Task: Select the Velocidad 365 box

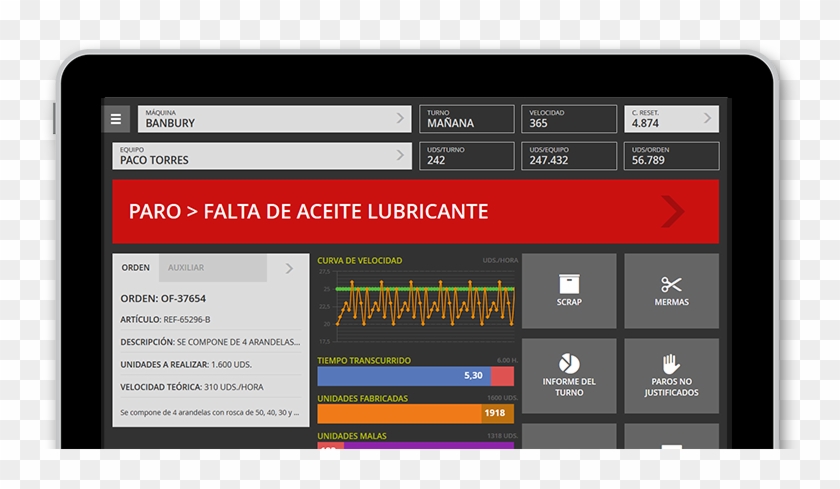Action: [x=568, y=119]
